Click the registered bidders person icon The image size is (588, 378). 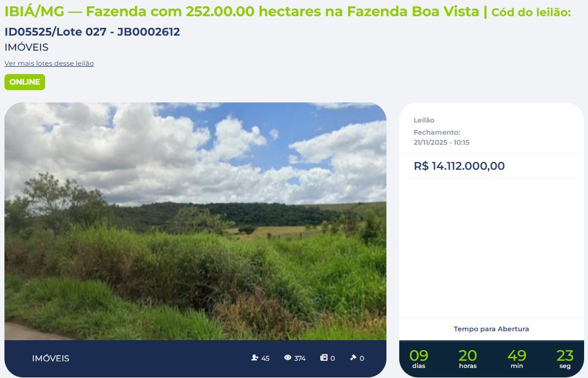pos(254,358)
